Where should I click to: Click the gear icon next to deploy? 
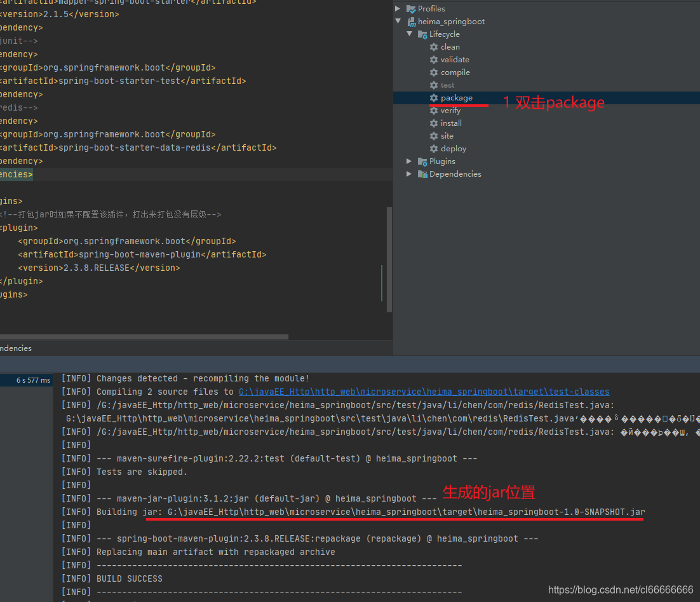[x=433, y=149]
